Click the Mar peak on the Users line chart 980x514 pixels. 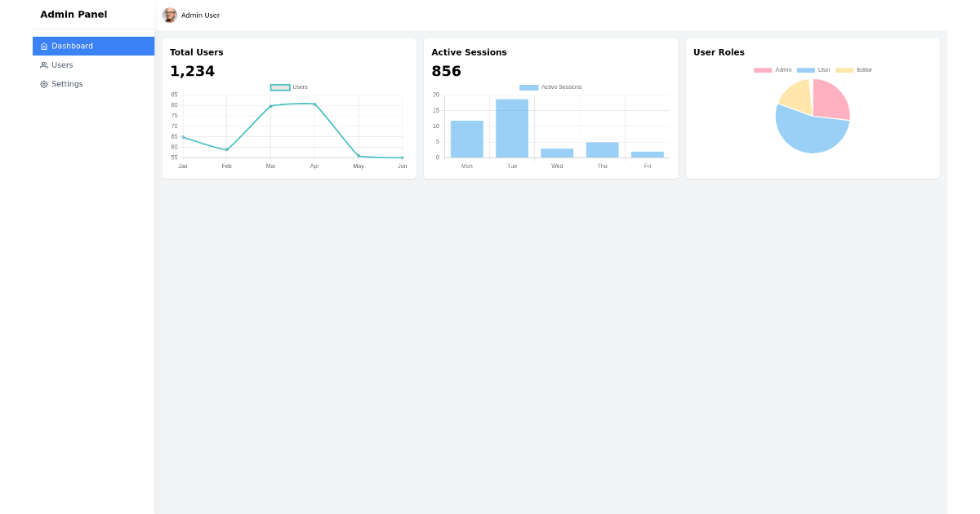pyautogui.click(x=270, y=104)
